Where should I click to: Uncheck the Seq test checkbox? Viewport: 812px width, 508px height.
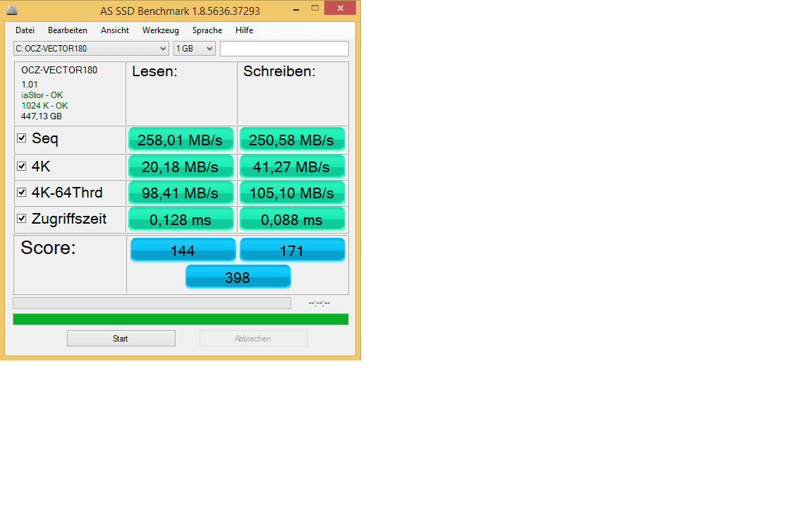click(21, 138)
